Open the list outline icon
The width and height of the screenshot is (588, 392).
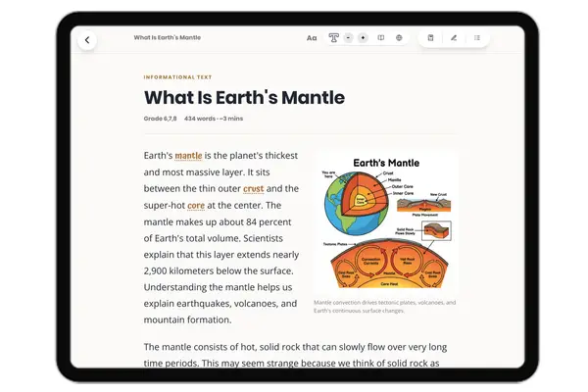point(477,38)
